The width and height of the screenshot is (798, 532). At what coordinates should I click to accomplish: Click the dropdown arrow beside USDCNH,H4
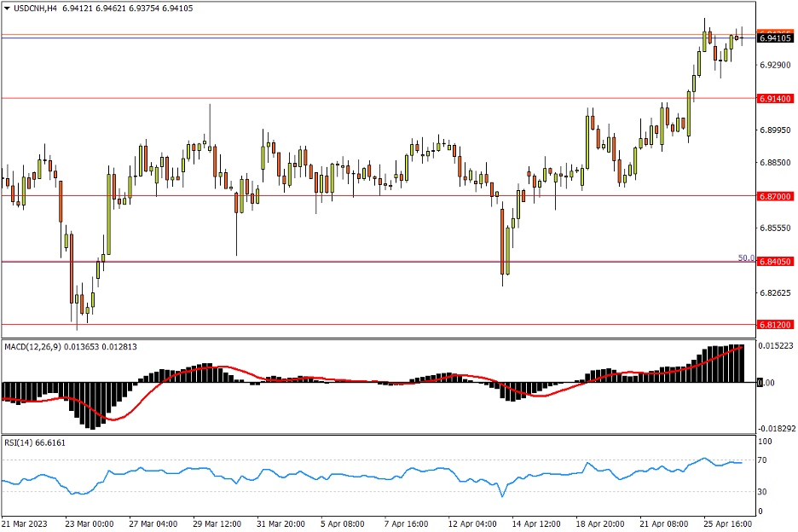tap(7, 7)
